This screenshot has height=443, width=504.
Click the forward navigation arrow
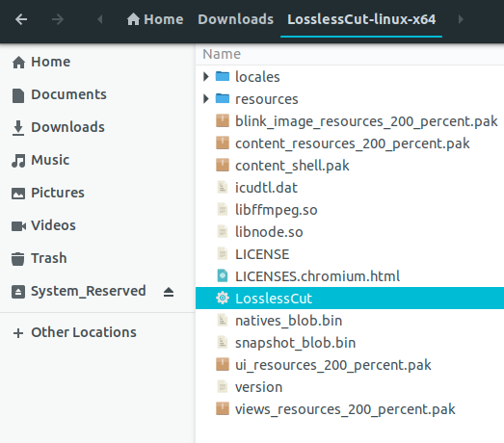58,19
